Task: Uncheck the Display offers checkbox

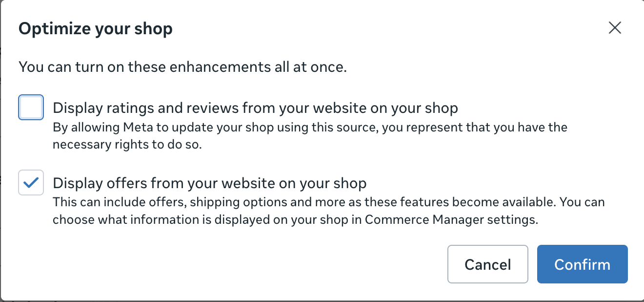Action: (x=31, y=183)
